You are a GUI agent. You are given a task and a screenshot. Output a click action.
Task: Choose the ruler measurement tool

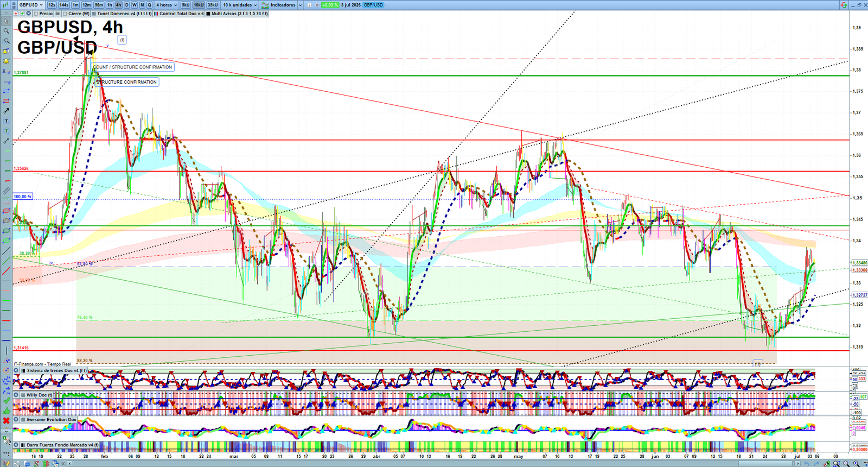[x=7, y=191]
